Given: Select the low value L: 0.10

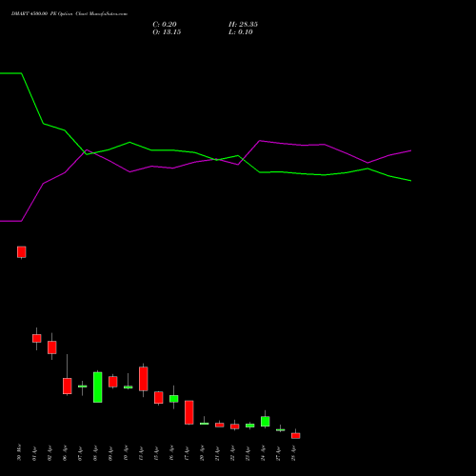Looking at the screenshot, I should [x=241, y=32].
